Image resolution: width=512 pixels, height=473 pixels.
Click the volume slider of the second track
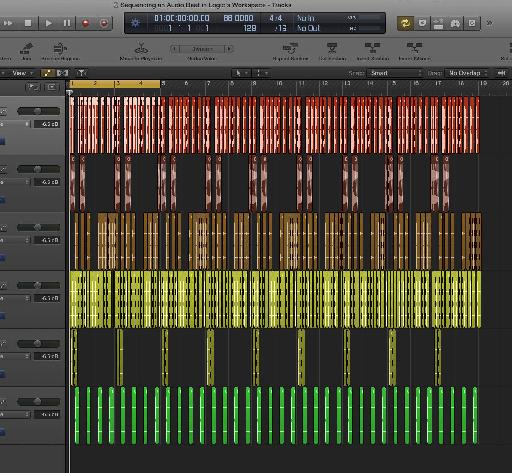(x=38, y=169)
